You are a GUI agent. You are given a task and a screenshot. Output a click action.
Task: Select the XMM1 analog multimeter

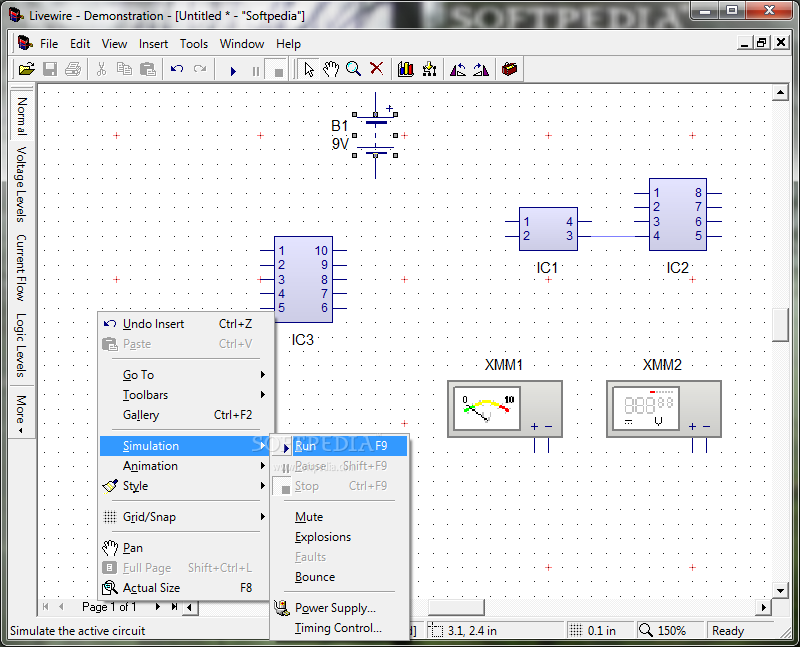505,409
